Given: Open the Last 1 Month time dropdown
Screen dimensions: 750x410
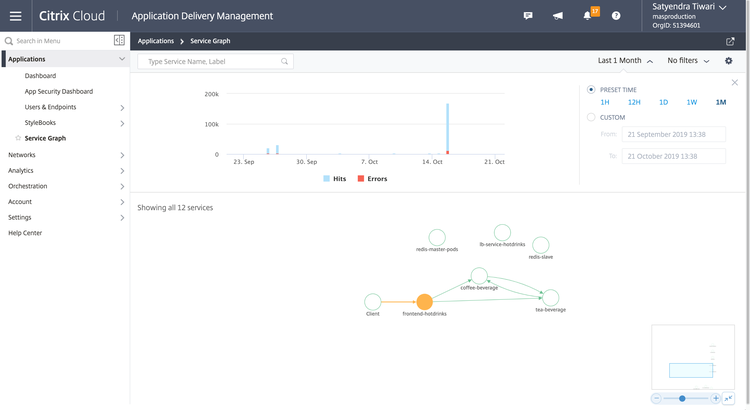Looking at the screenshot, I should (x=625, y=61).
